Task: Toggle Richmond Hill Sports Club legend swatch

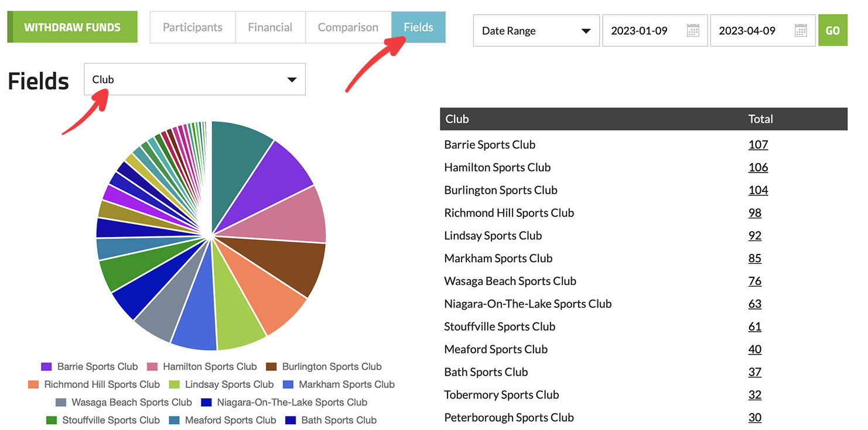Action: point(33,385)
